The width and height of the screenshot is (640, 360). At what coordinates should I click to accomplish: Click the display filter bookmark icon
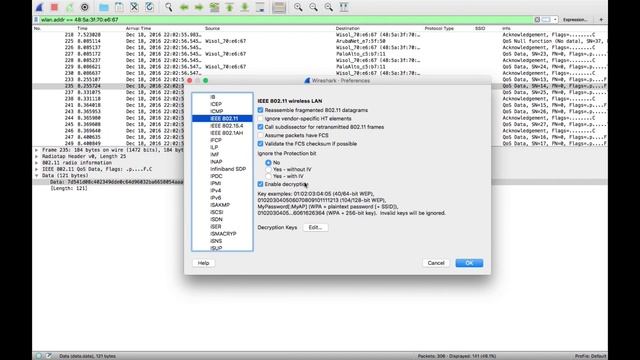click(x=36, y=20)
